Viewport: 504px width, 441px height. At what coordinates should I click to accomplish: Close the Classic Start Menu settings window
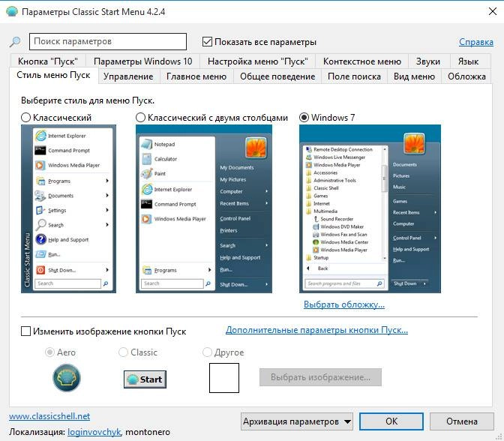coord(493,11)
